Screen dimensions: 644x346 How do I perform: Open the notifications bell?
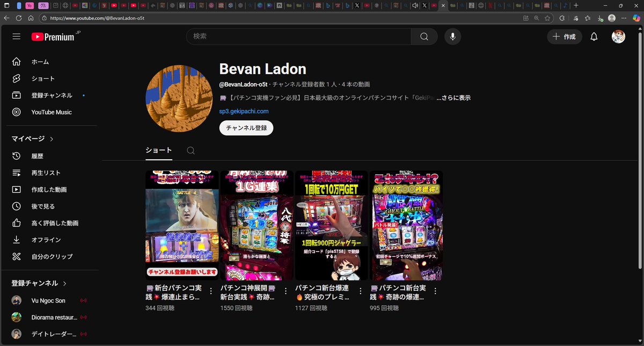click(x=594, y=36)
